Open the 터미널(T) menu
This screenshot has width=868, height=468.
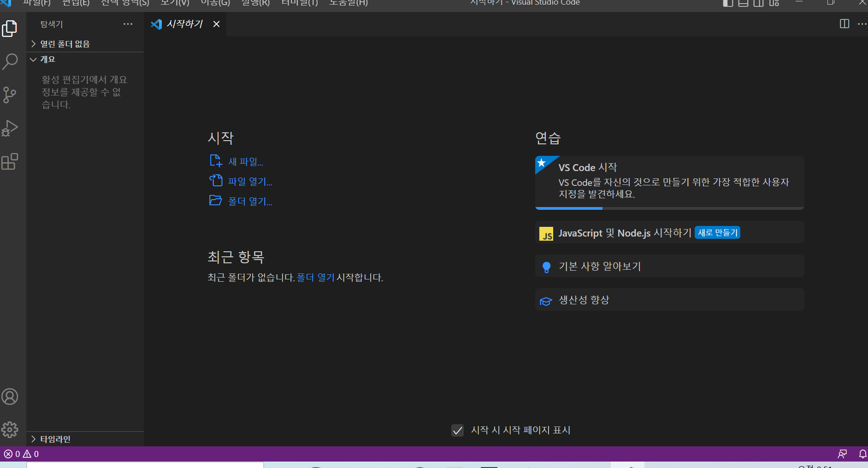click(300, 3)
